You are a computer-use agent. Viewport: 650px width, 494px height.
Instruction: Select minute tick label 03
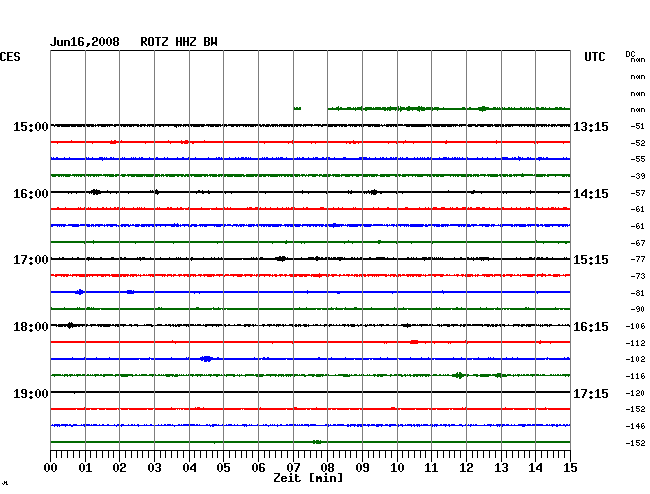pyautogui.click(x=154, y=468)
